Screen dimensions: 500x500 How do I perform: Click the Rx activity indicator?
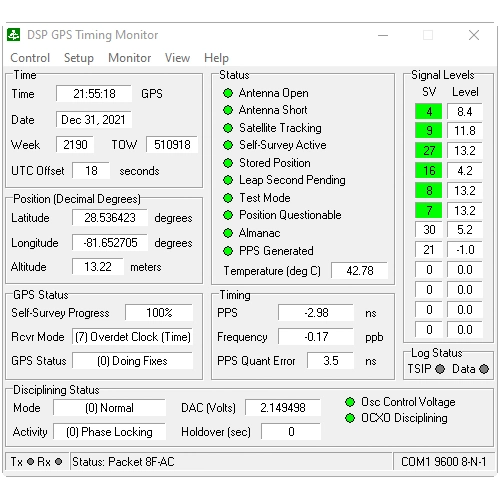[x=58, y=462]
